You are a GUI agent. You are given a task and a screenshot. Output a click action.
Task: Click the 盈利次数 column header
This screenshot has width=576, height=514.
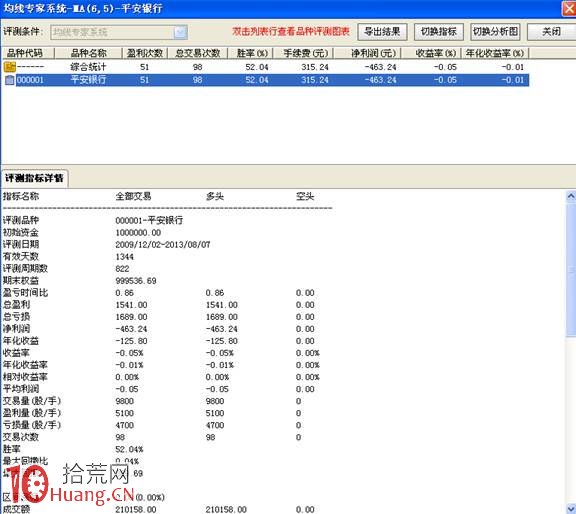tap(145, 53)
